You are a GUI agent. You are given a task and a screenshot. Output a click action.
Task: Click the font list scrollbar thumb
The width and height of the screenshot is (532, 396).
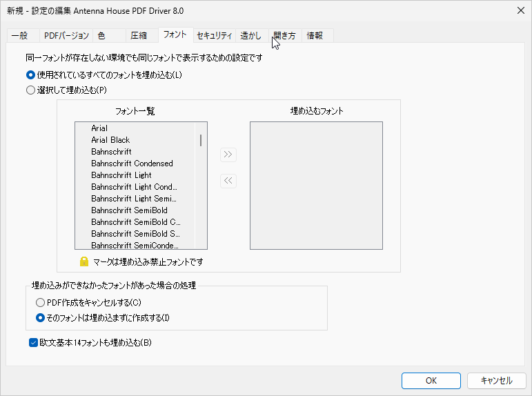201,140
